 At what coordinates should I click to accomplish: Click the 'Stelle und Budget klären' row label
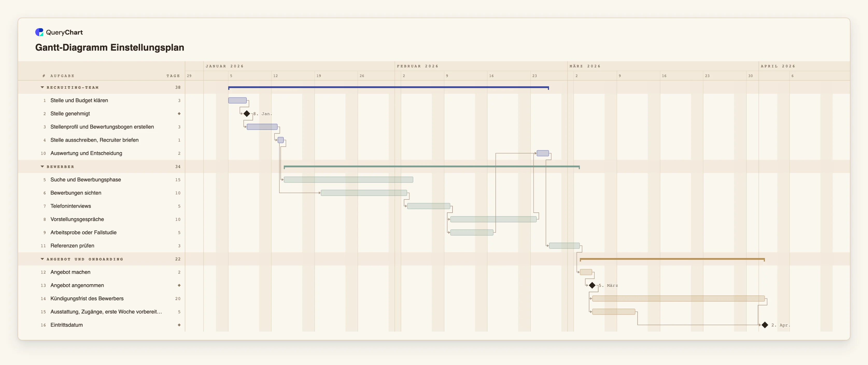click(x=79, y=100)
